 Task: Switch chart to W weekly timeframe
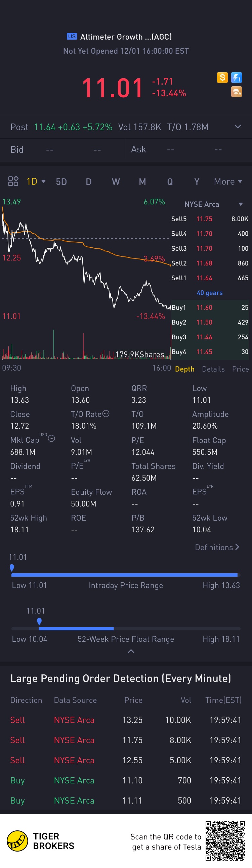click(x=116, y=182)
